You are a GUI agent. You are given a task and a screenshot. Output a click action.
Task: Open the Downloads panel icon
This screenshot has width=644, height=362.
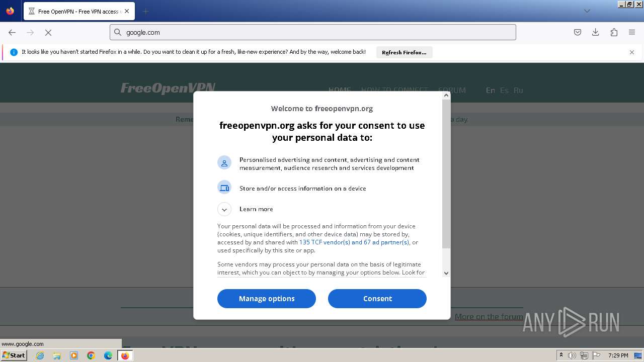point(596,32)
